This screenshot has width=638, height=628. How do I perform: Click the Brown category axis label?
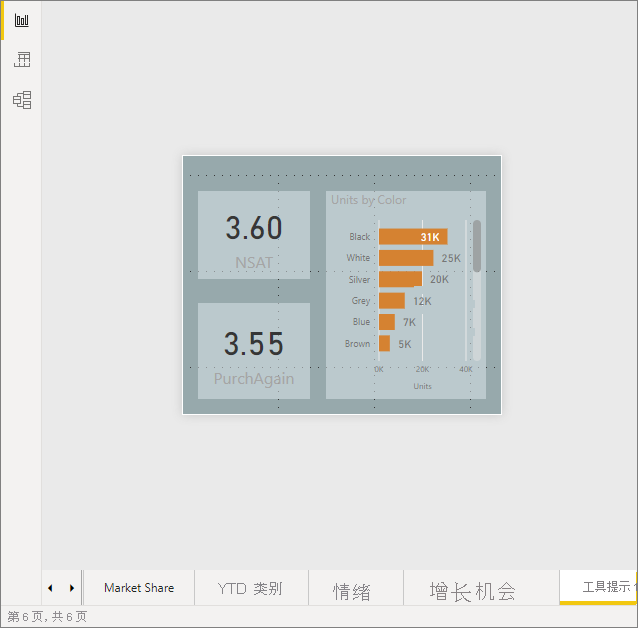pyautogui.click(x=357, y=344)
